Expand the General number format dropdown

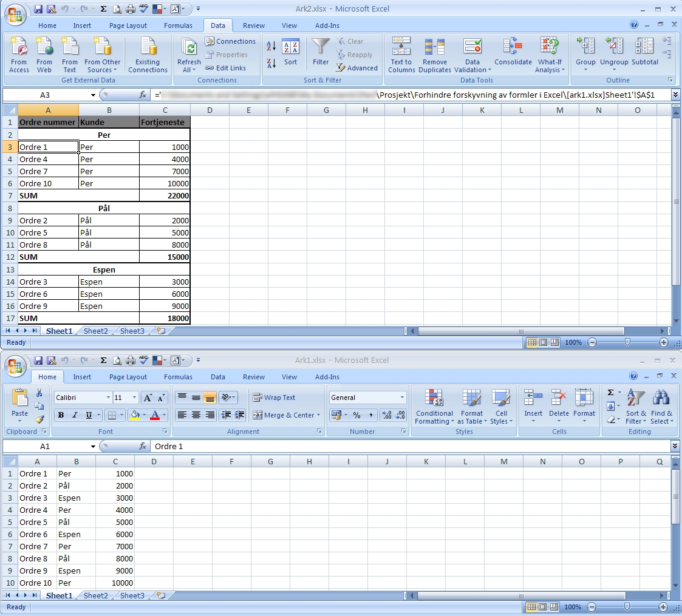402,398
